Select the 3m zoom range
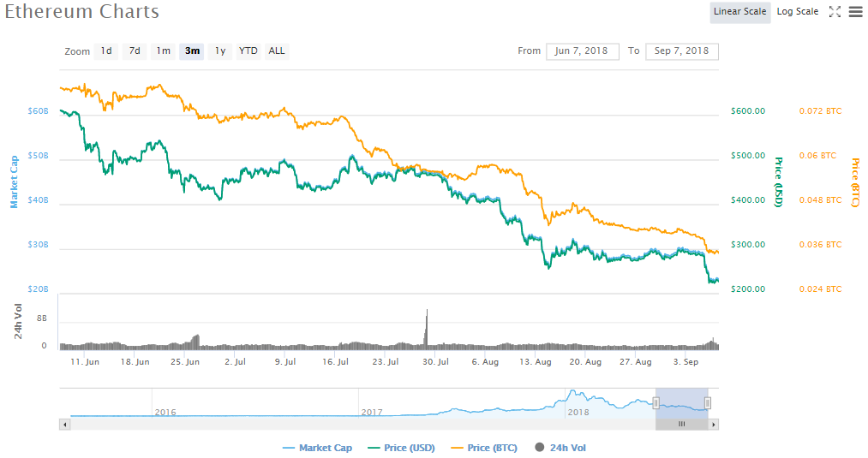This screenshot has height=458, width=868. click(x=192, y=51)
